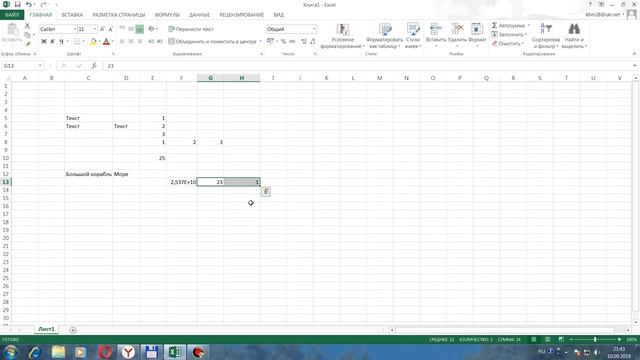640x360 pixels.
Task: Open the ФАЙЛ tab
Action: click(x=12, y=15)
